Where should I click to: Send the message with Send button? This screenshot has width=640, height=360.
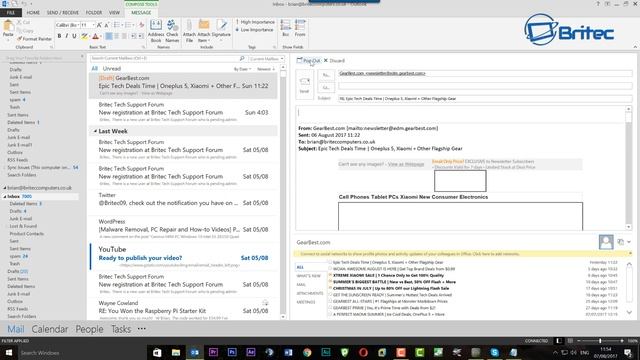[x=304, y=85]
